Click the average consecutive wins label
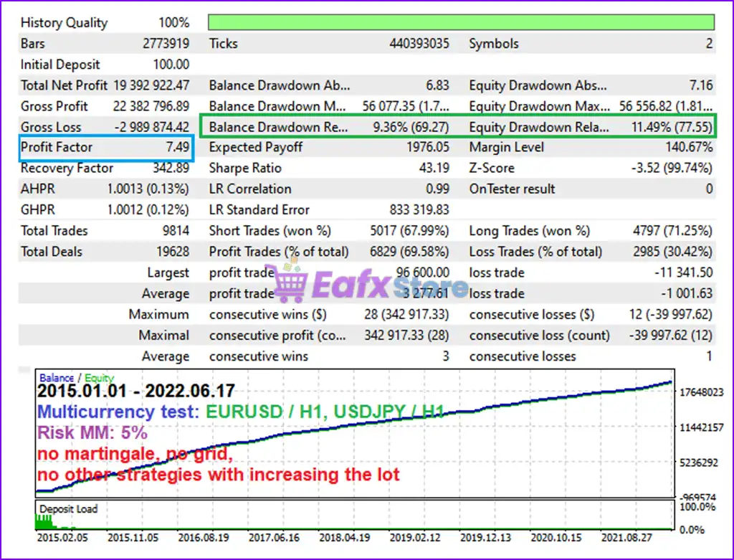Image resolution: width=734 pixels, height=560 pixels. point(259,356)
